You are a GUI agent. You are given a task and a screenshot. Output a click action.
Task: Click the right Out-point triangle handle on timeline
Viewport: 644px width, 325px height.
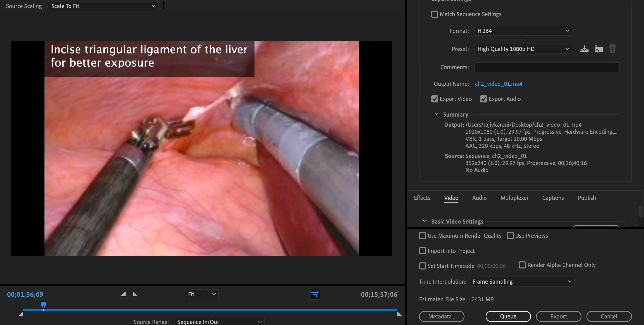click(399, 314)
